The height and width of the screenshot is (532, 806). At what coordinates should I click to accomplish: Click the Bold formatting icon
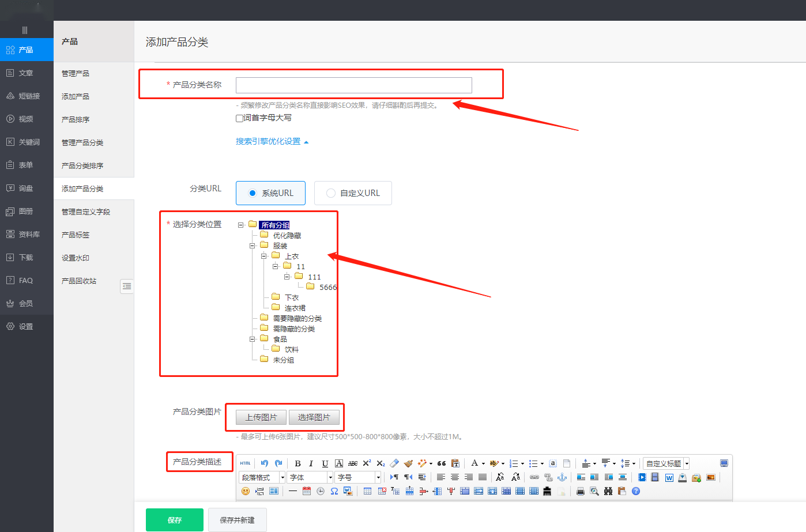(x=297, y=463)
